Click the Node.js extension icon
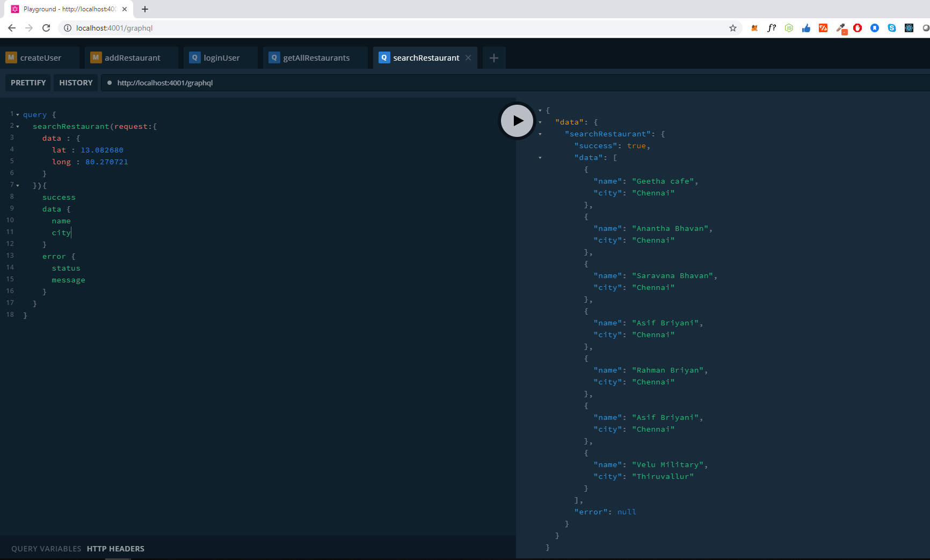930x560 pixels. click(789, 28)
